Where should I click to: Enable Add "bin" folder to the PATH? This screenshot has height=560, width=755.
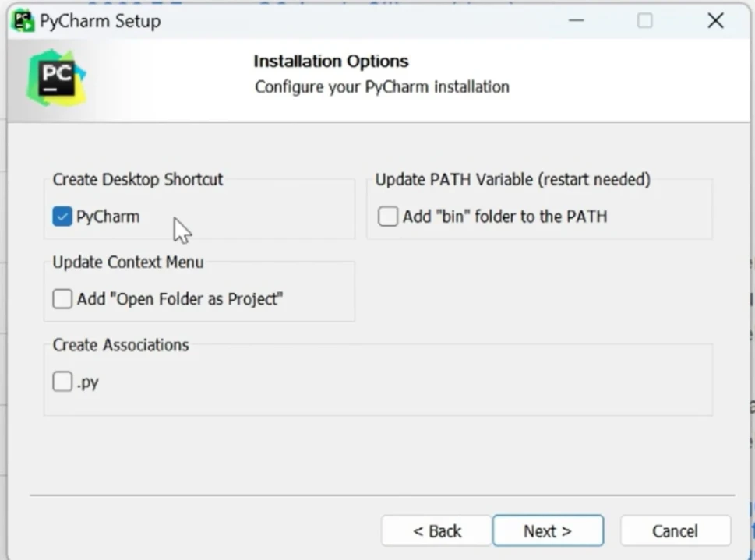coord(388,217)
